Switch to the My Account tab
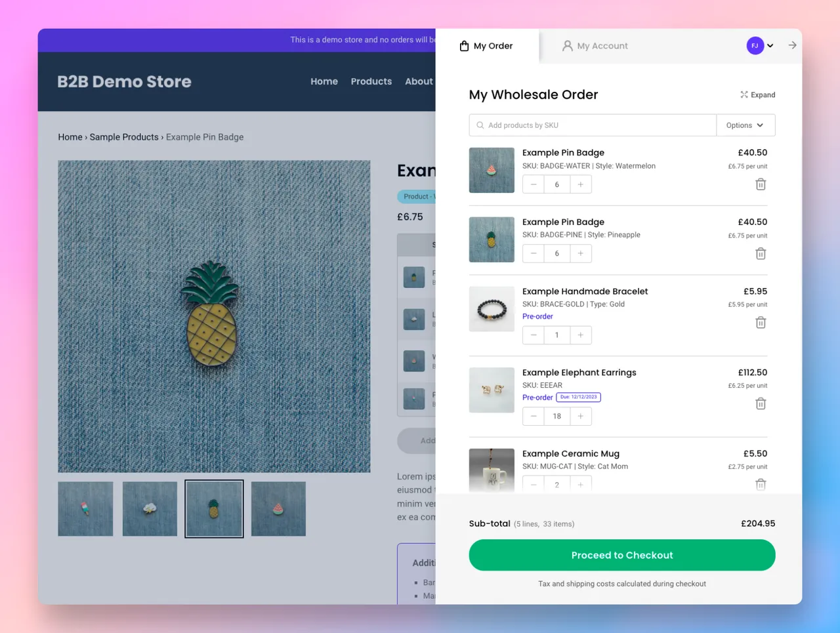Screen dimensions: 840x633 point(595,46)
